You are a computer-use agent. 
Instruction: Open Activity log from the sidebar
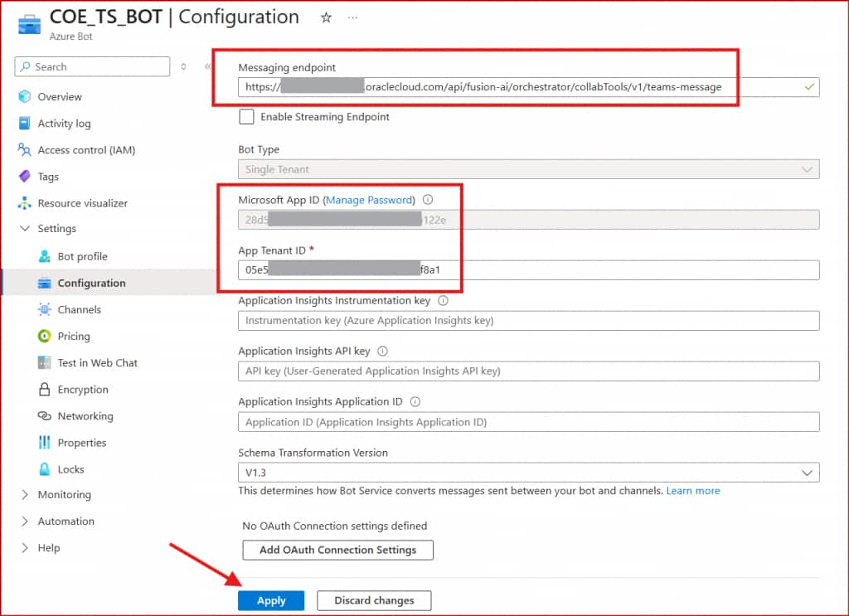point(64,124)
